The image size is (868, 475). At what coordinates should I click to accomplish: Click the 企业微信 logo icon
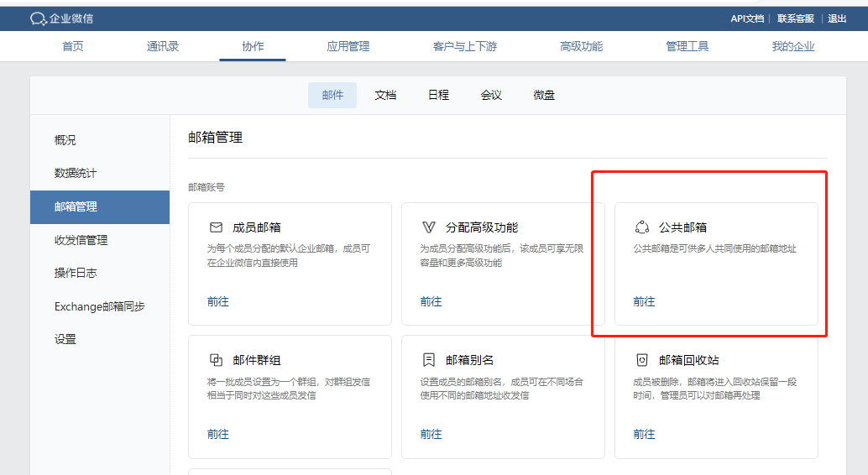click(38, 18)
